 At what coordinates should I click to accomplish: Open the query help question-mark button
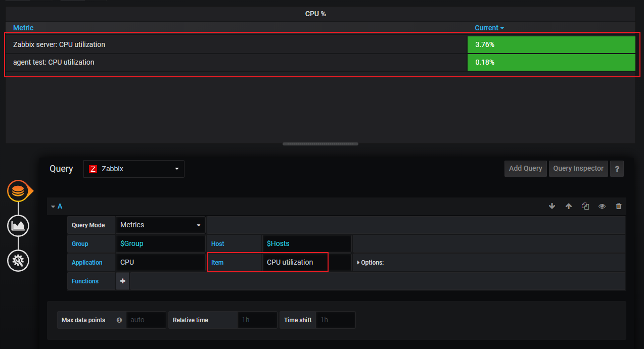pos(617,169)
